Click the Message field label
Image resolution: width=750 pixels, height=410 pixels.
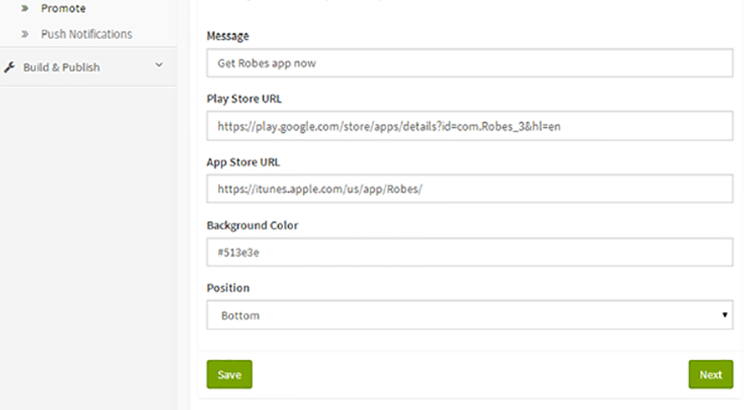228,36
